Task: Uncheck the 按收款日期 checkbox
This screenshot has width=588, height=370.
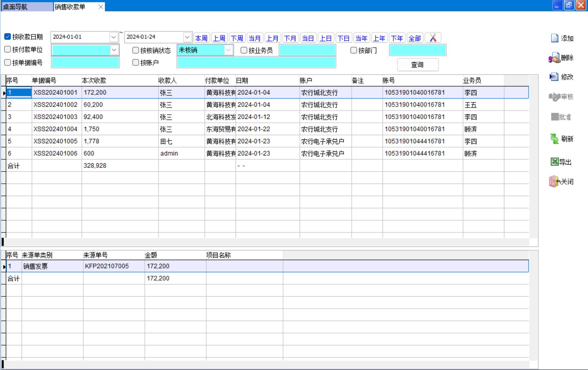Action: (x=7, y=37)
